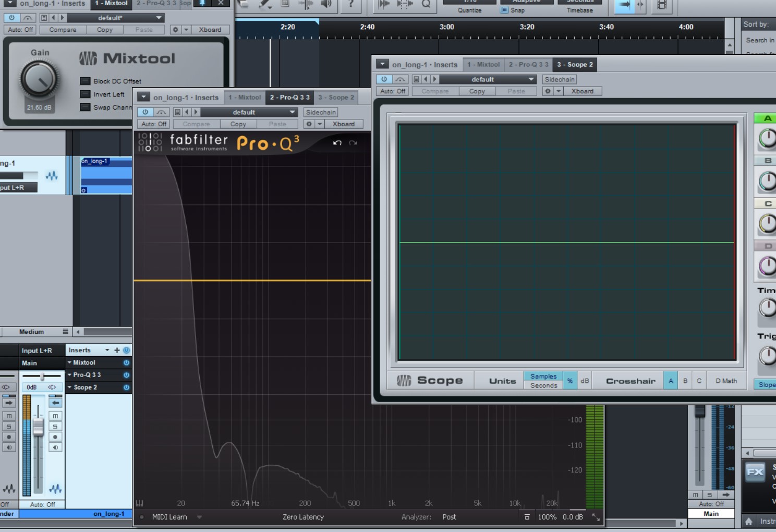Image resolution: width=776 pixels, height=532 pixels.
Task: Open preset list icon in Pro-Q 3 window
Action: (178, 112)
